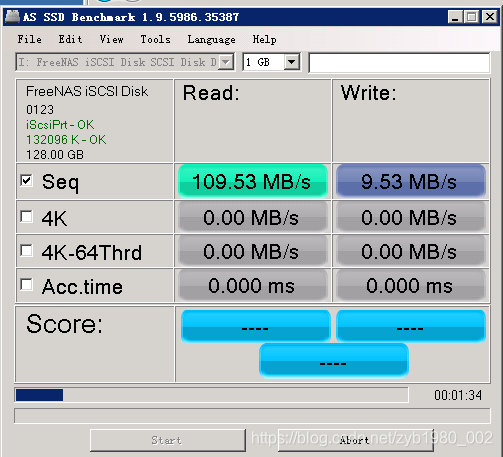Image resolution: width=503 pixels, height=457 pixels.
Task: Click the Abort button
Action: click(356, 440)
